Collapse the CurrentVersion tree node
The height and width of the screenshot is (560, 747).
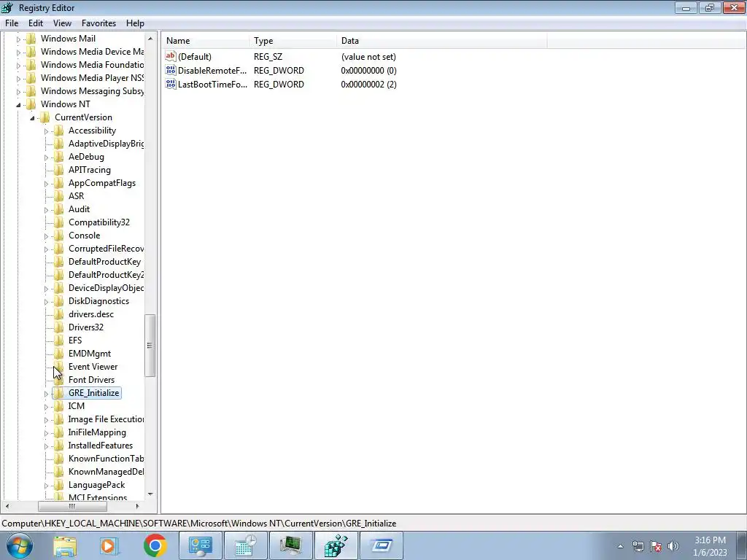[32, 118]
